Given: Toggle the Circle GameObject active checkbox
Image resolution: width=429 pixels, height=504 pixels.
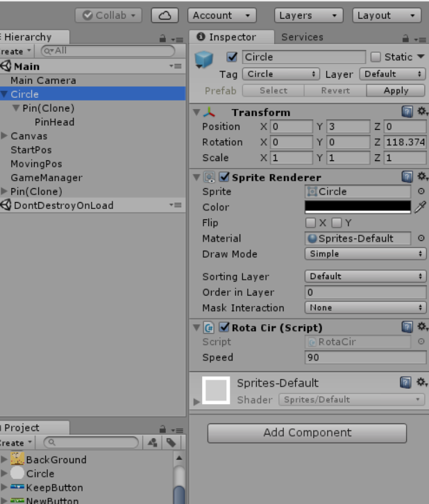Looking at the screenshot, I should pyautogui.click(x=232, y=57).
